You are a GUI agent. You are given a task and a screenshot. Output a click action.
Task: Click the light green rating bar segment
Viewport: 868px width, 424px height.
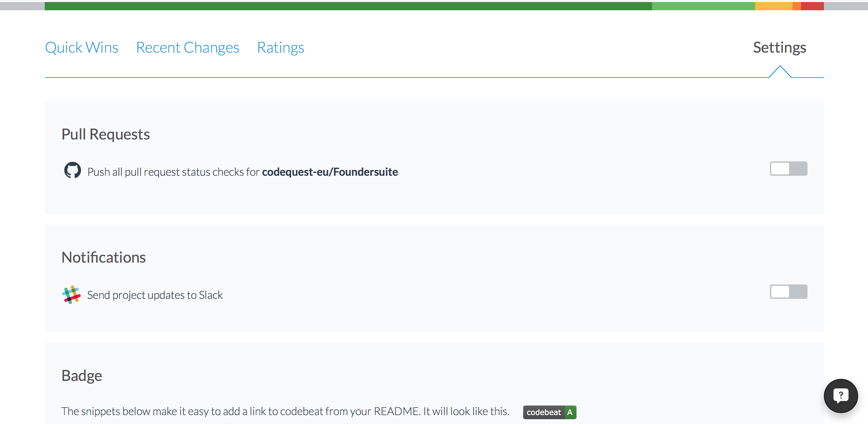pos(703,6)
